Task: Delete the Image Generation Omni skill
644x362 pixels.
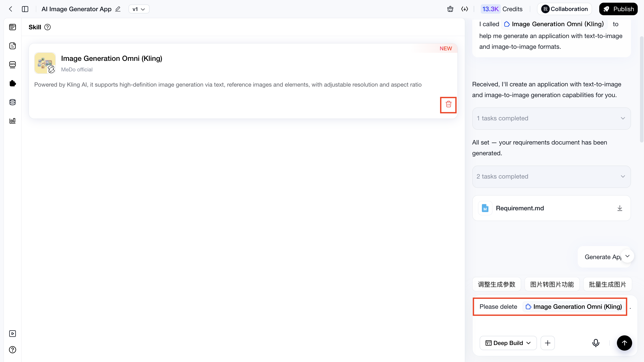Action: point(448,104)
